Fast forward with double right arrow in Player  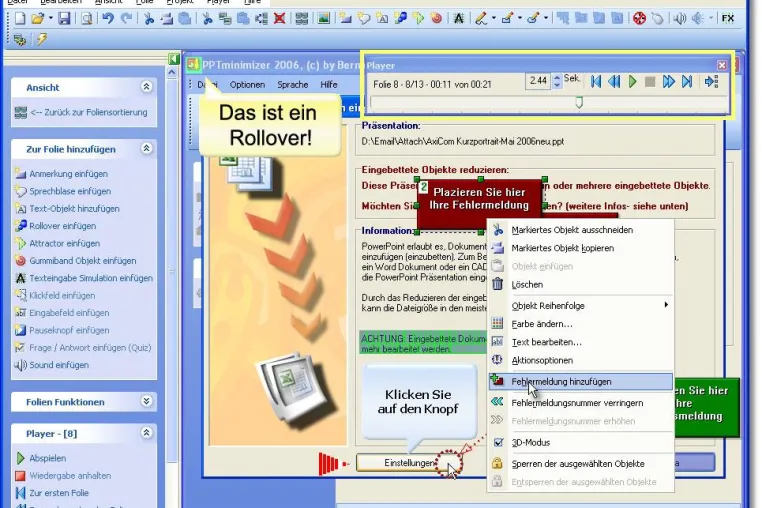pos(669,82)
